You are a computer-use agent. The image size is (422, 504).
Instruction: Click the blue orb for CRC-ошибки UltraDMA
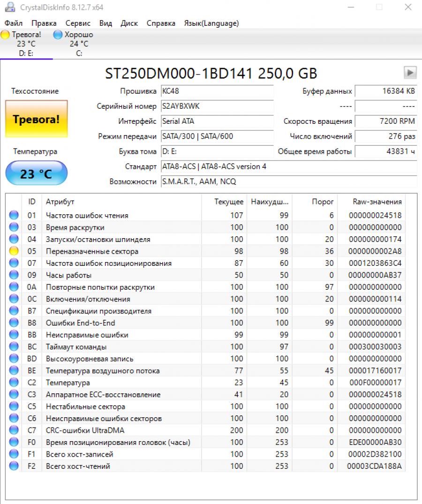tap(14, 430)
